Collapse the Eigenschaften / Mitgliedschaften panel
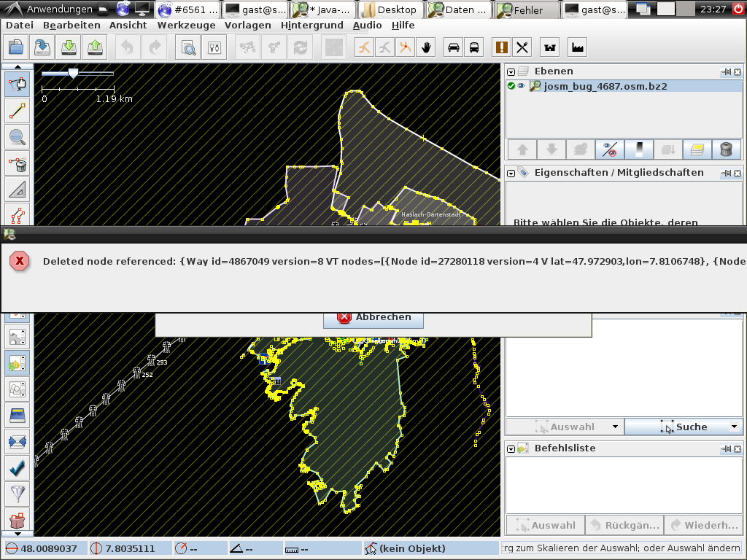The image size is (747, 560). (511, 173)
